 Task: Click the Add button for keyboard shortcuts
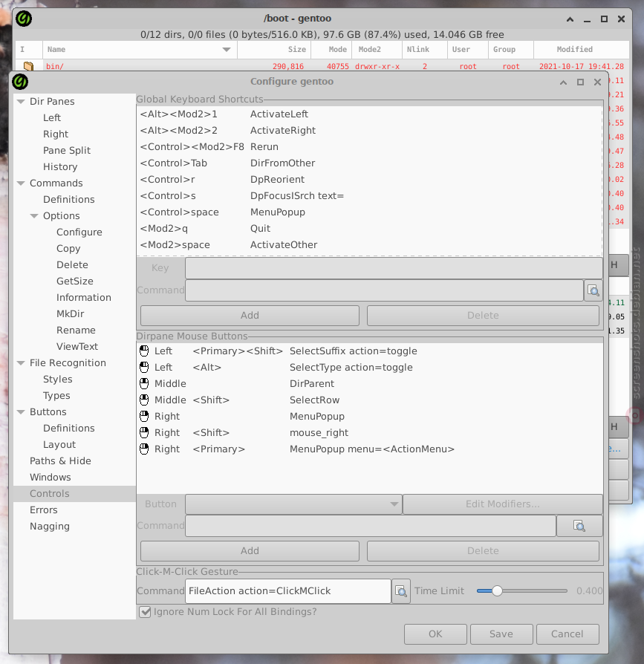click(250, 316)
